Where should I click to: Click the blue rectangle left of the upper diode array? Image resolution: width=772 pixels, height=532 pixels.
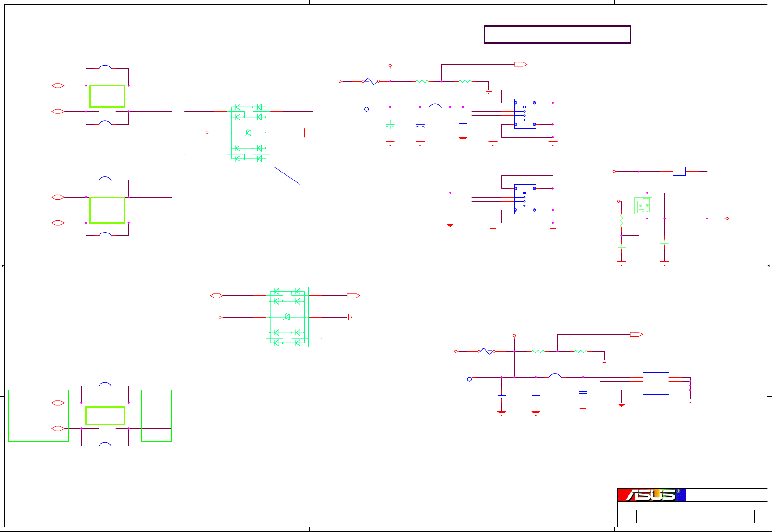195,110
